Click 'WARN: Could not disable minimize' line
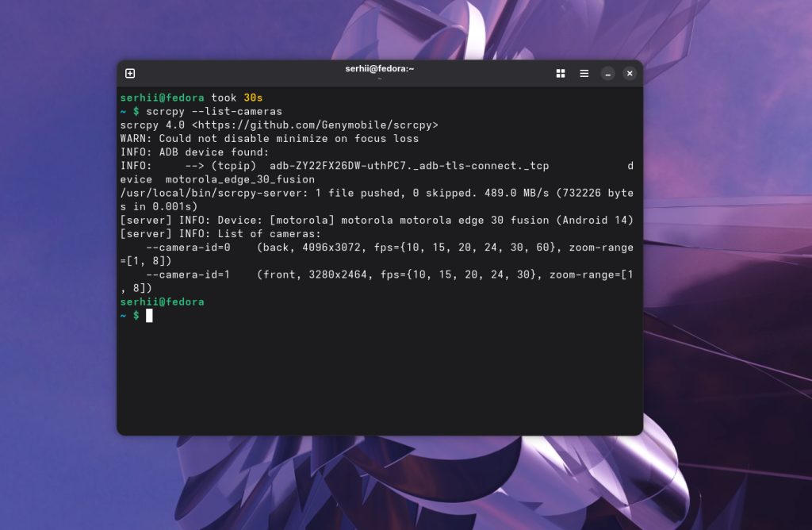 tap(270, 139)
